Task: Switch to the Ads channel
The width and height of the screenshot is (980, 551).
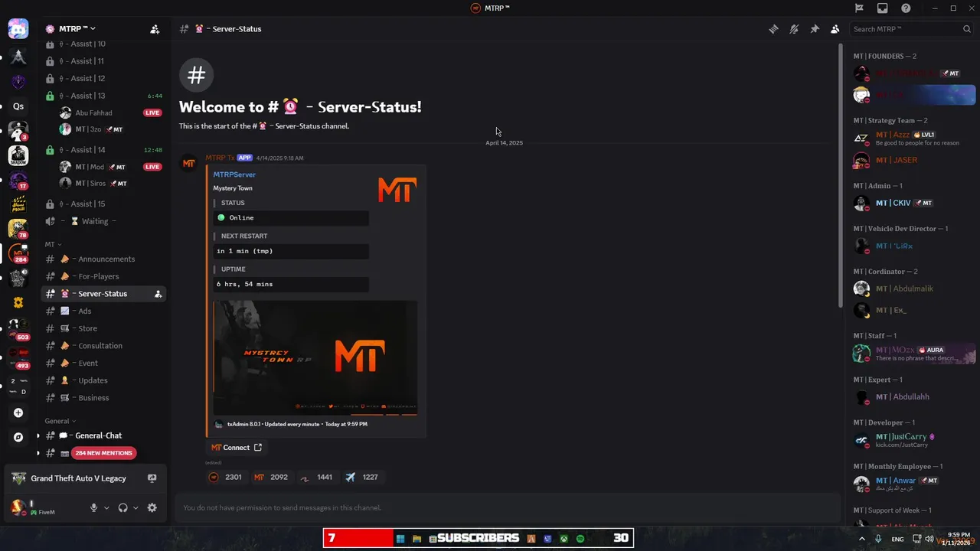Action: coord(103,311)
